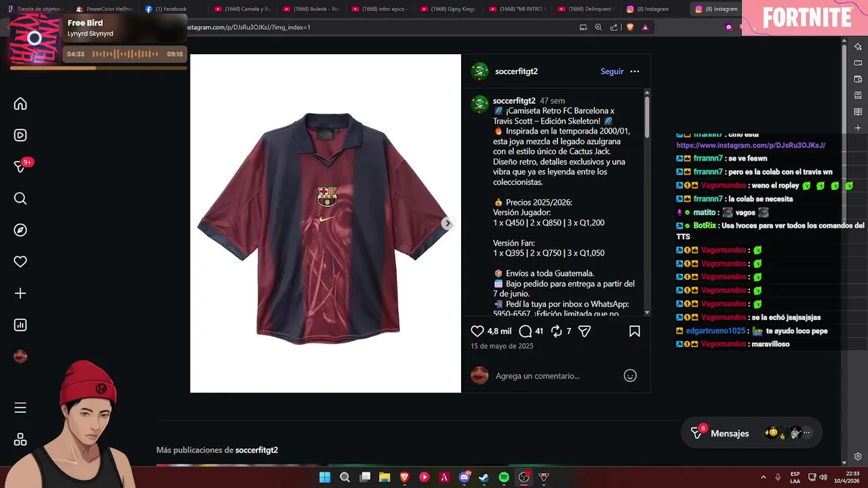Click the Brave Rewards triangle icon
Image resolution: width=868 pixels, height=488 pixels.
tap(645, 27)
